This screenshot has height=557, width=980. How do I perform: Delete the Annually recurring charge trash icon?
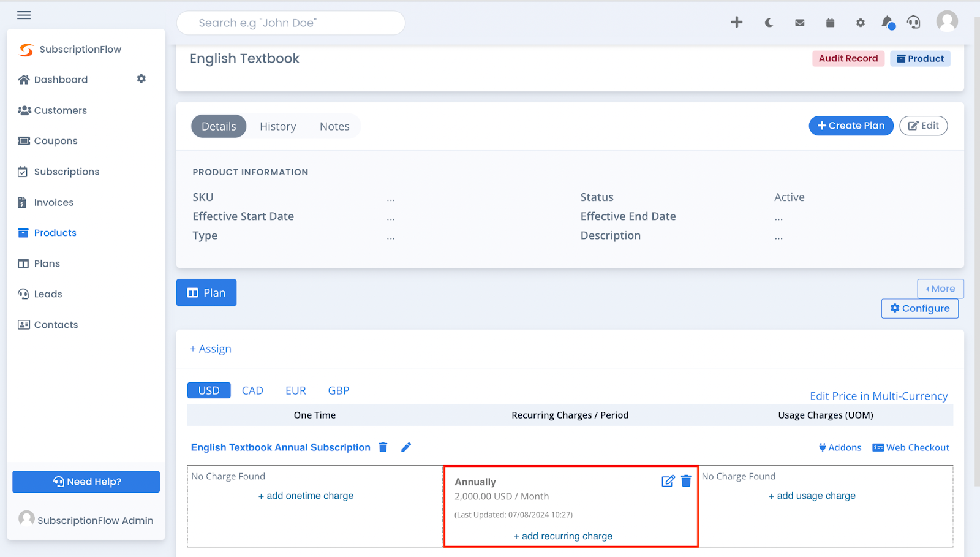tap(686, 481)
